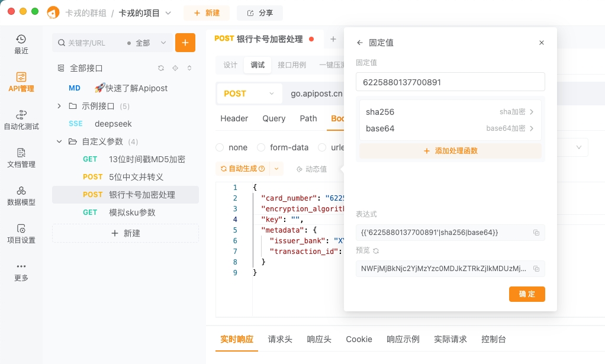Click the 确定 confirm button
Viewport: 605px width, 364px height.
click(x=527, y=294)
